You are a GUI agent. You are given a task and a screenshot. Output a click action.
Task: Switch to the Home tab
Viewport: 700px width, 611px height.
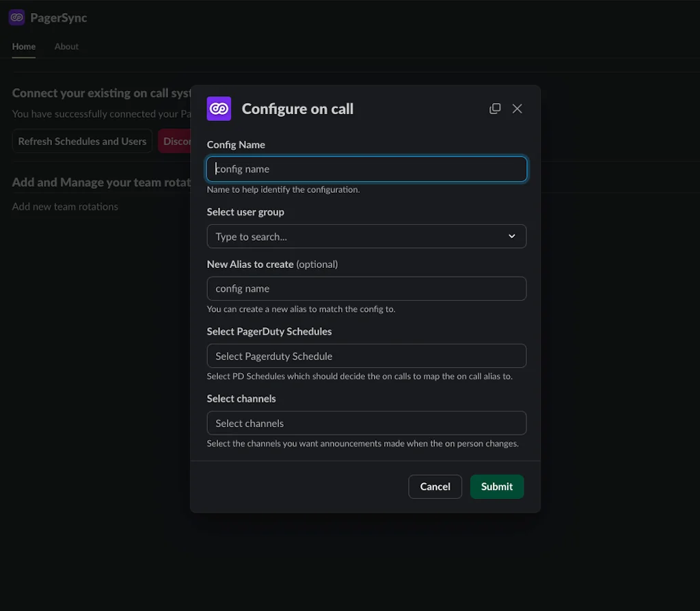coord(23,46)
